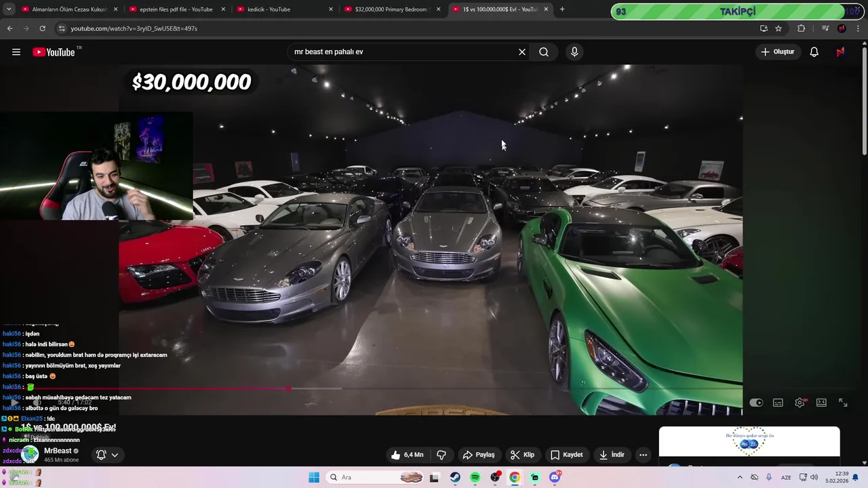
Task: Open site information icon in address bar
Action: pos(62,28)
